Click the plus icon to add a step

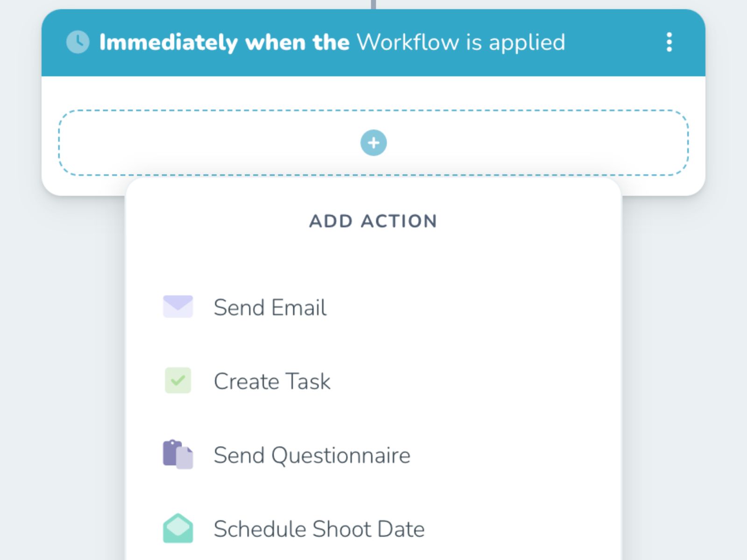pos(373,143)
